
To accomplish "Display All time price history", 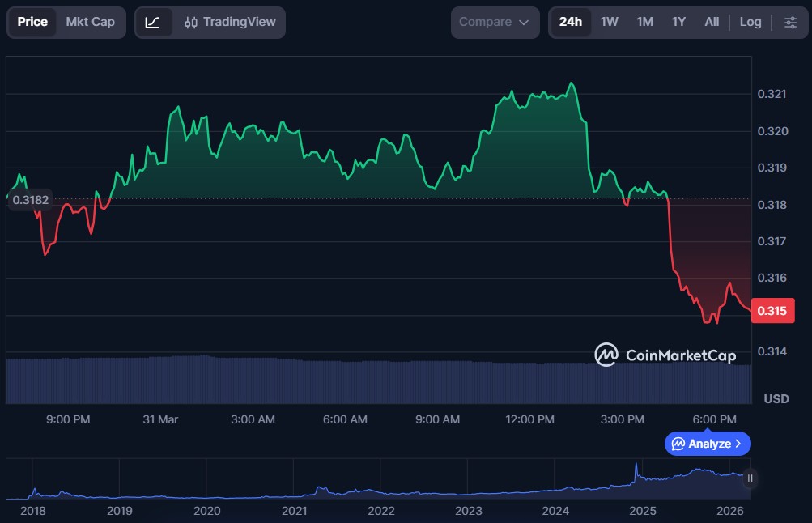I will pyautogui.click(x=712, y=22).
